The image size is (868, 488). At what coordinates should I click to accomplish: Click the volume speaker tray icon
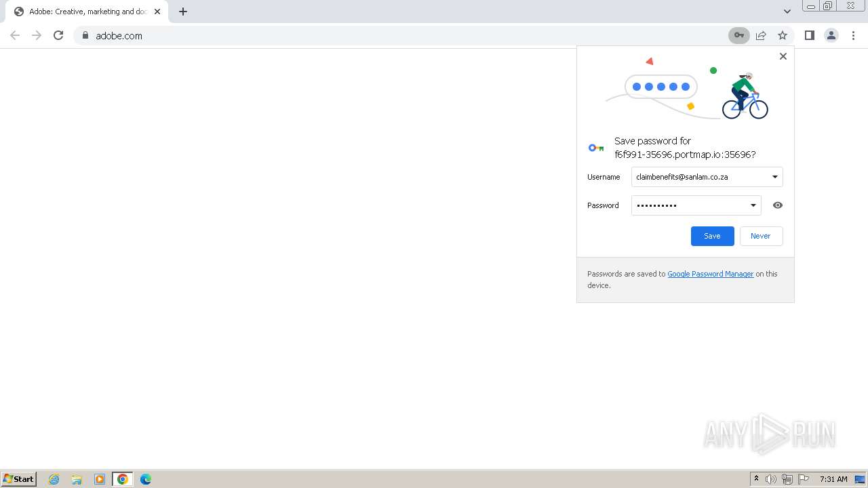[x=771, y=479]
